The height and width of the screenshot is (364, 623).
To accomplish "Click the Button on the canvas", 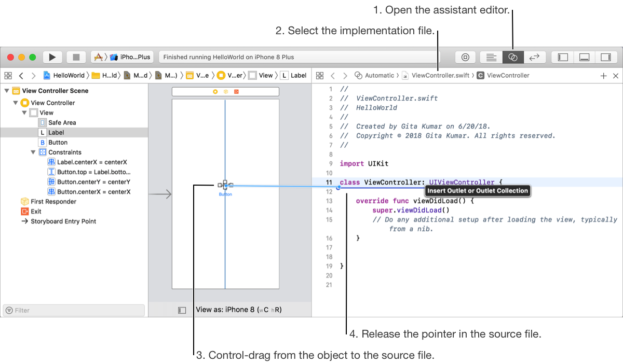I will (225, 194).
